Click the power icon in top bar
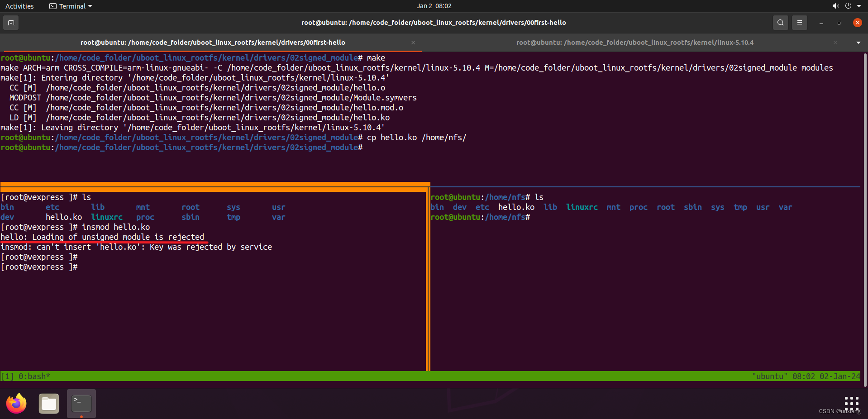The height and width of the screenshot is (419, 868). point(848,6)
